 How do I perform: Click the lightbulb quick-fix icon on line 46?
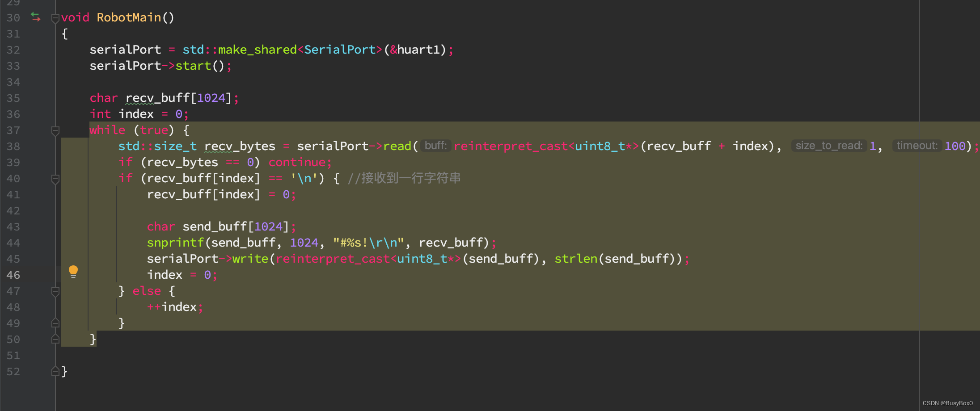(x=73, y=272)
